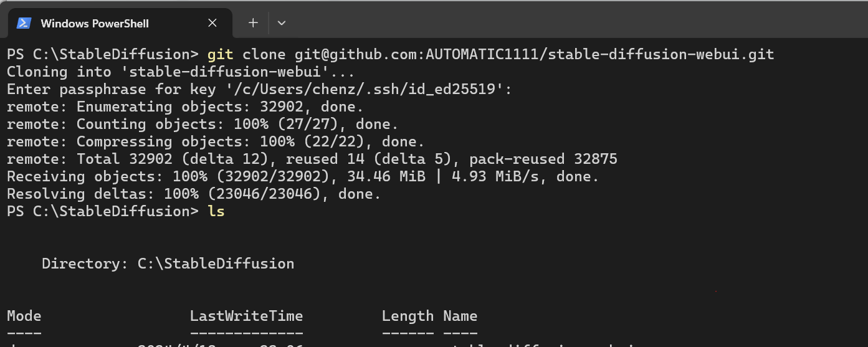Close the Windows PowerShell tab
Viewport: 868px width, 347px height.
pyautogui.click(x=212, y=23)
